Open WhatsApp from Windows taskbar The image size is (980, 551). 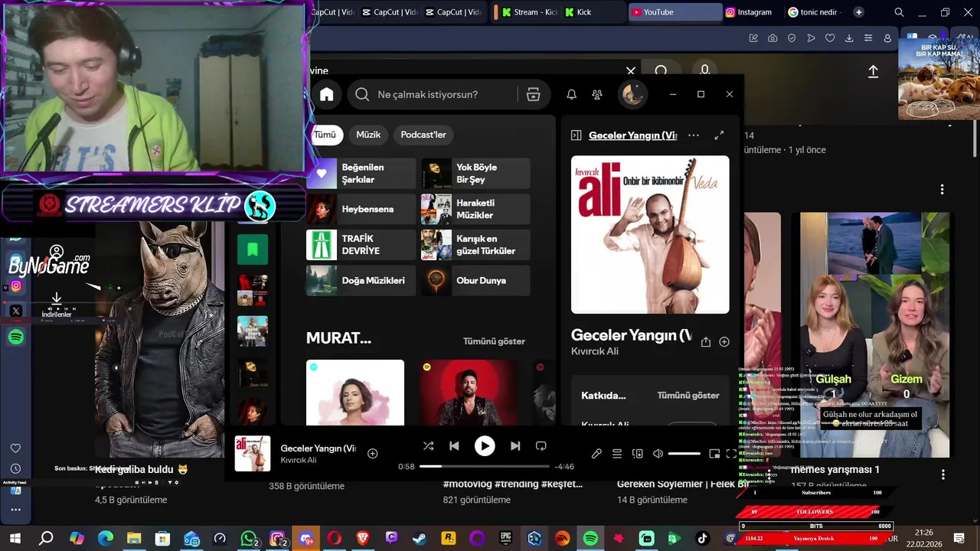point(249,539)
